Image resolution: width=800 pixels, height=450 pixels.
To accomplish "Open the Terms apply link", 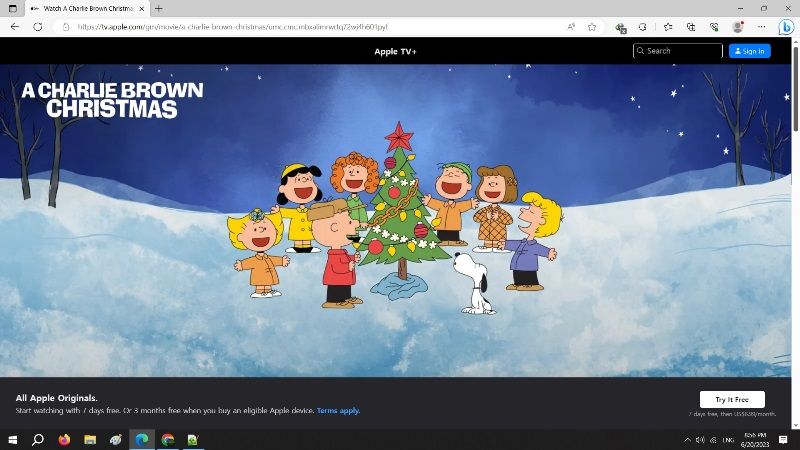I will pos(338,410).
